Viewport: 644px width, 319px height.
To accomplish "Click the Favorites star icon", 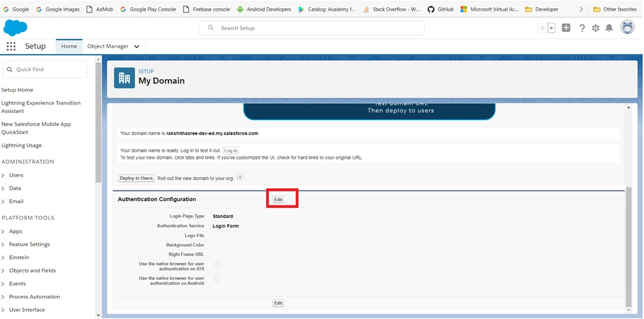I will 543,28.
